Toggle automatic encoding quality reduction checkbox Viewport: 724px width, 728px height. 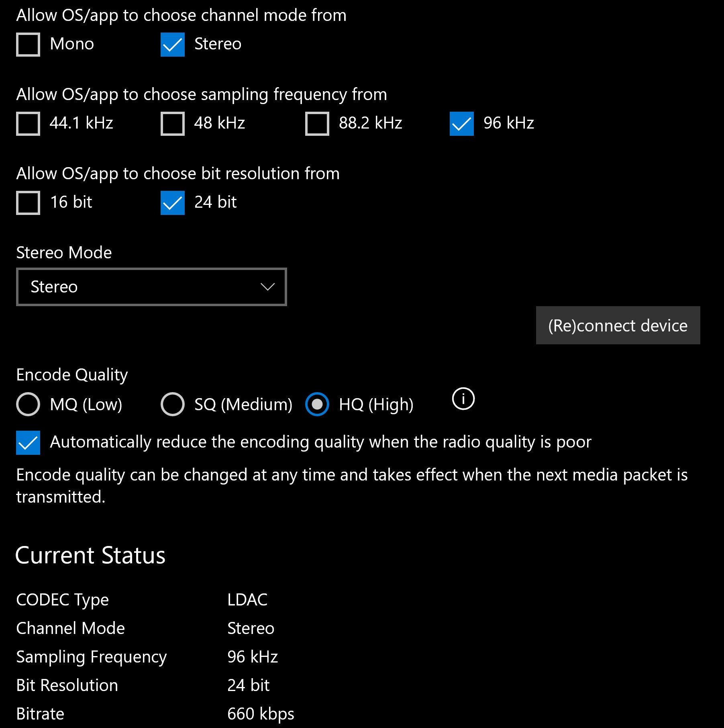click(x=28, y=442)
